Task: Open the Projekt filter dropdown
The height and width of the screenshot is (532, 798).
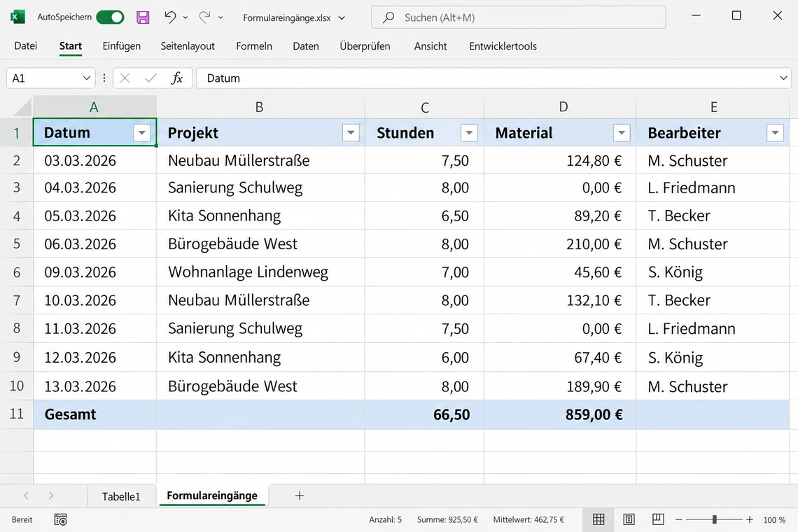Action: coord(351,133)
